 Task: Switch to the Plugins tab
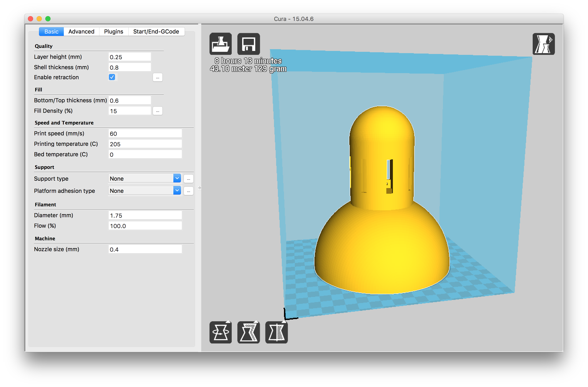click(113, 32)
